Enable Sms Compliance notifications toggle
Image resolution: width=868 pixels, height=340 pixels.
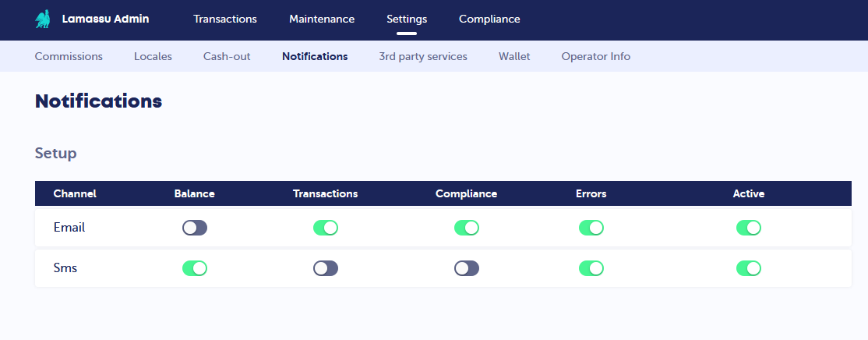[x=467, y=268]
